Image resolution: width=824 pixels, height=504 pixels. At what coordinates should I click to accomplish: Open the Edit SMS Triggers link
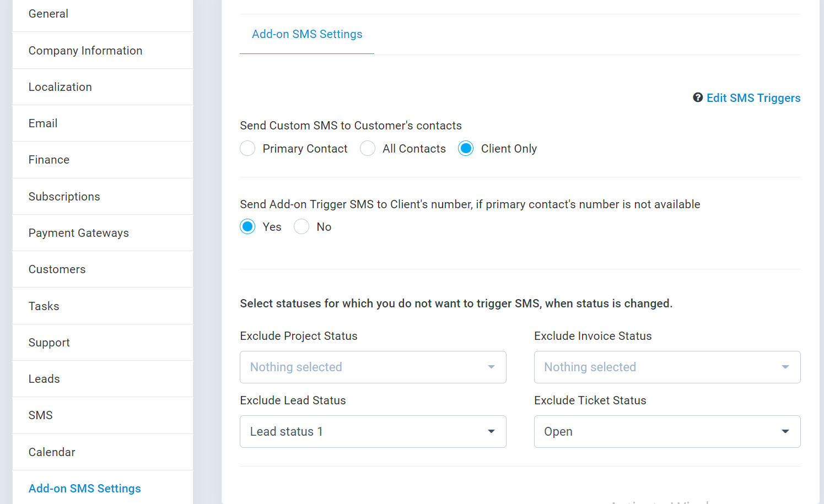[x=753, y=98]
